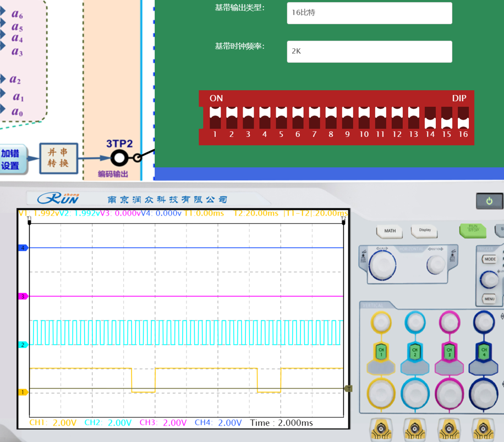Image resolution: width=504 pixels, height=442 pixels.
Task: Click the CH3 BNC input connector
Action: click(449, 429)
